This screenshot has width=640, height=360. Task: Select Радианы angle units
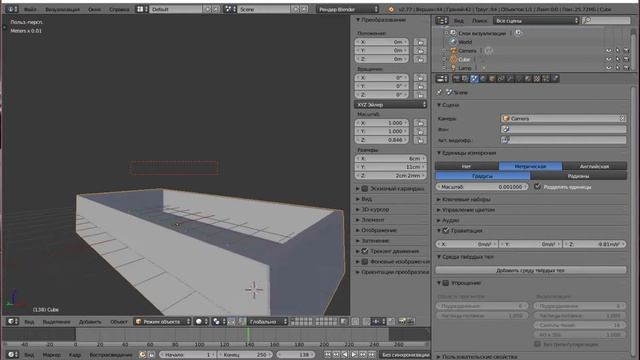point(578,176)
